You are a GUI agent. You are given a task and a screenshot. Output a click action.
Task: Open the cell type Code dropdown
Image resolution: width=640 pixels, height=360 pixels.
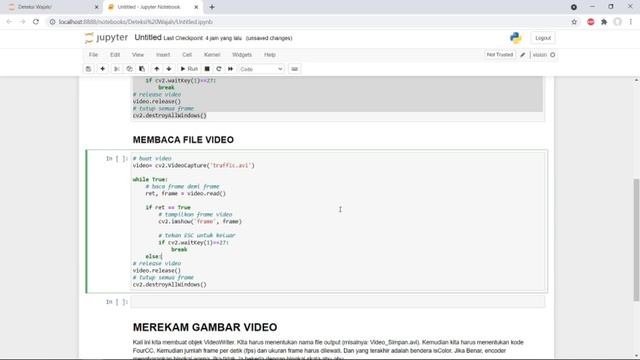pos(261,69)
